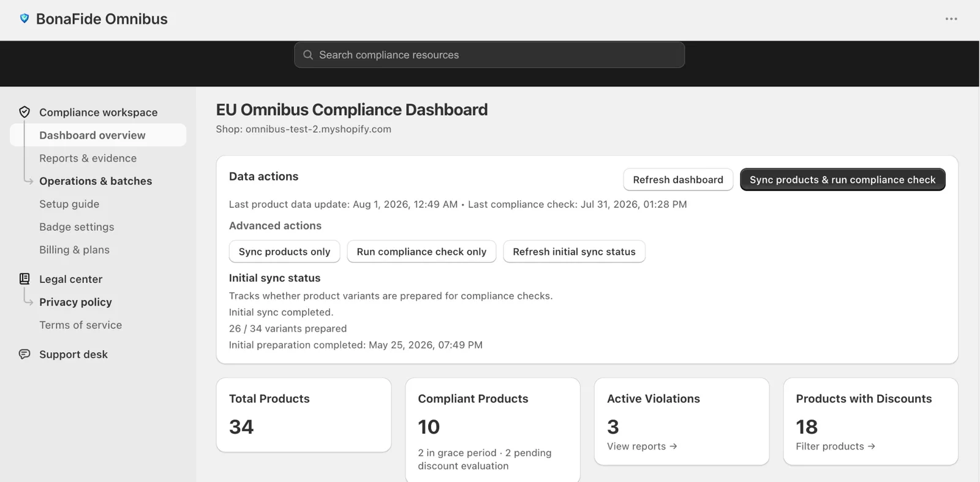The image size is (980, 482).
Task: Follow the View reports link
Action: click(x=642, y=446)
